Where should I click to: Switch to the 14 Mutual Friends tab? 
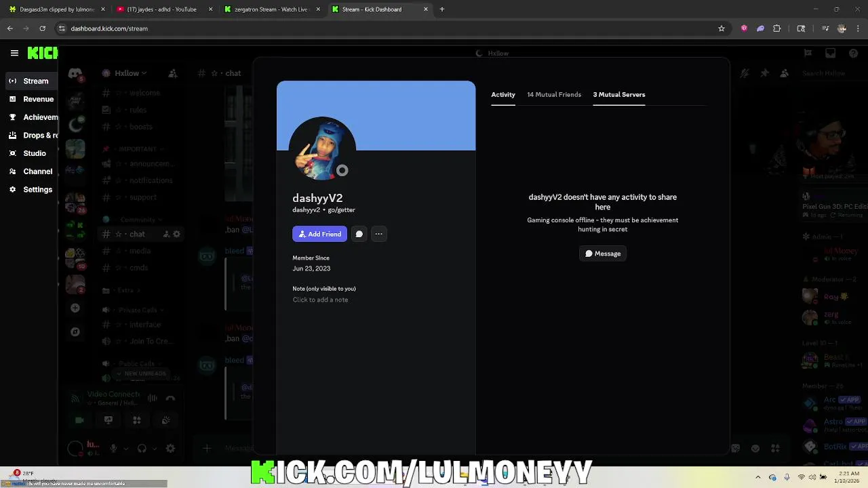554,94
